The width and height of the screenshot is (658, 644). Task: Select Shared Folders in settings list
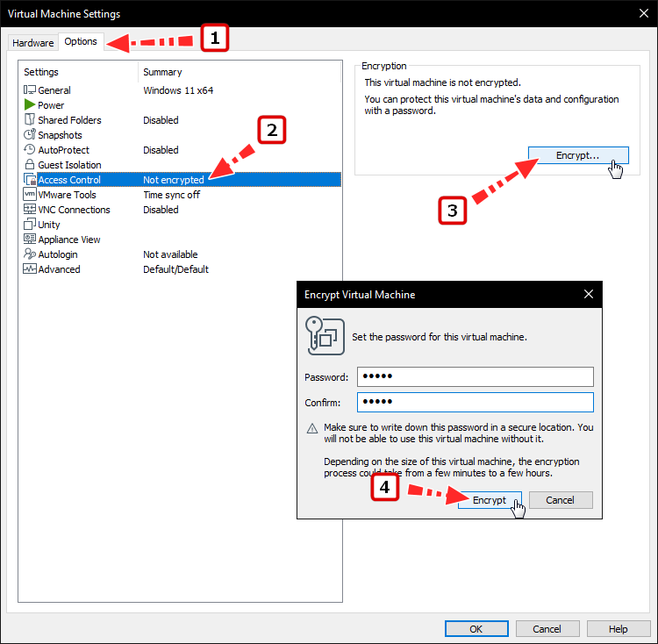[182, 120]
